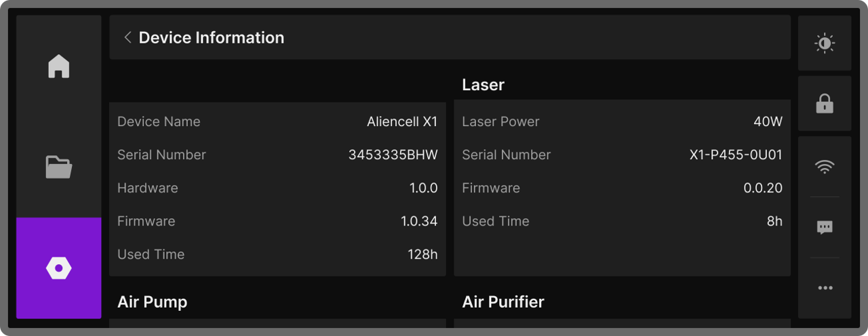The height and width of the screenshot is (336, 868).
Task: Select the laser Serial Number X1-P455-0U01
Action: click(735, 155)
